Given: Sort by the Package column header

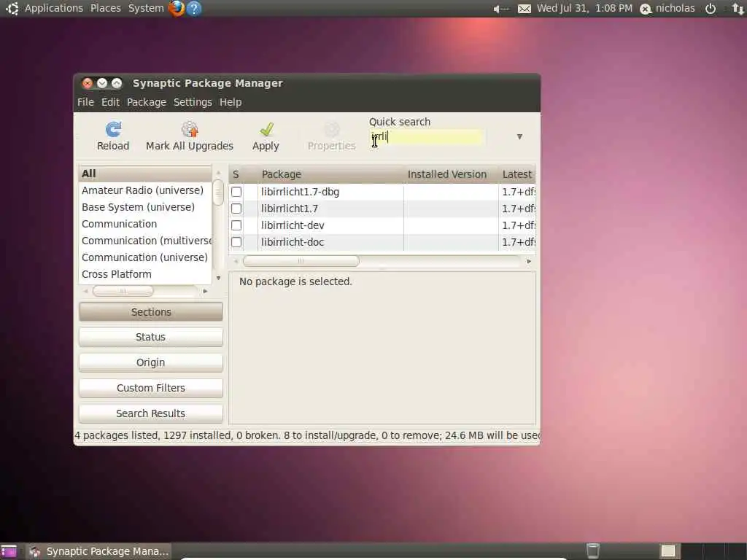Looking at the screenshot, I should point(329,174).
